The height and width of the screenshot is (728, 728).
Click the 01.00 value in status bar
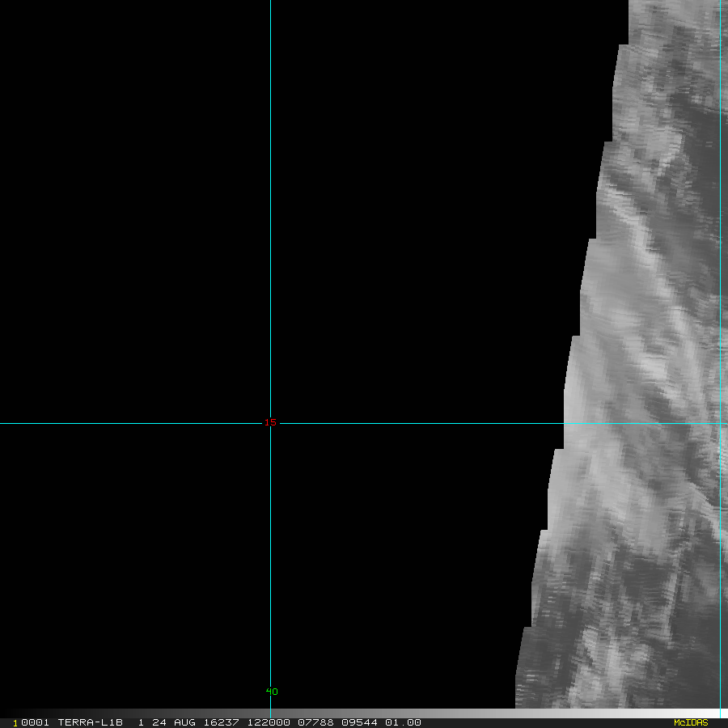(403, 722)
